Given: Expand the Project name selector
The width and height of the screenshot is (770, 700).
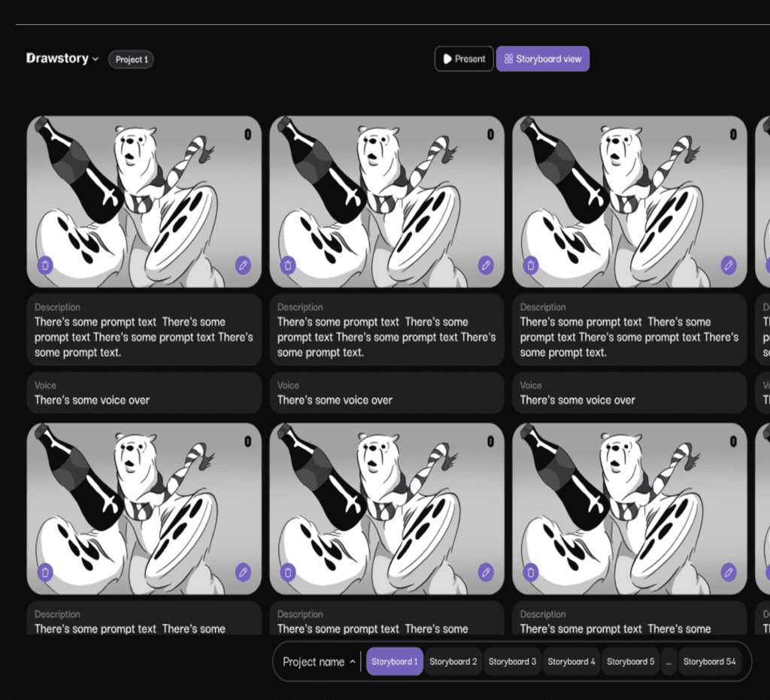Looking at the screenshot, I should click(319, 662).
